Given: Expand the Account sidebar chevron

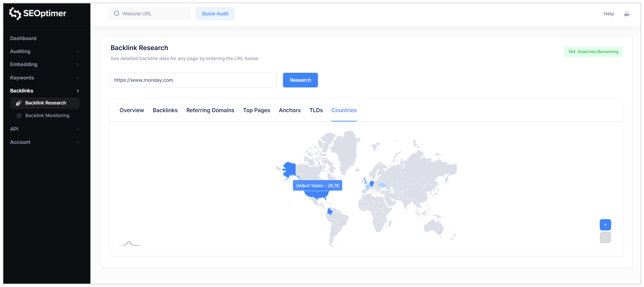Looking at the screenshot, I should [78, 142].
